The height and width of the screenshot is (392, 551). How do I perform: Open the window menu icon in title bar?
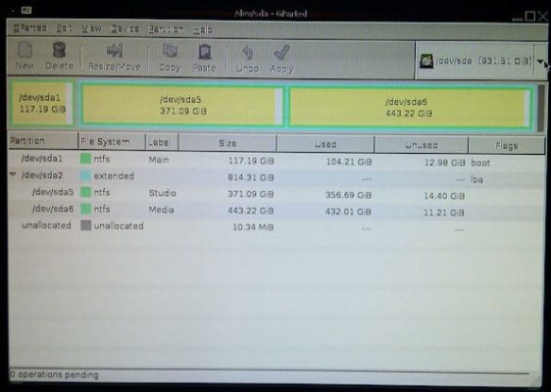pos(26,10)
